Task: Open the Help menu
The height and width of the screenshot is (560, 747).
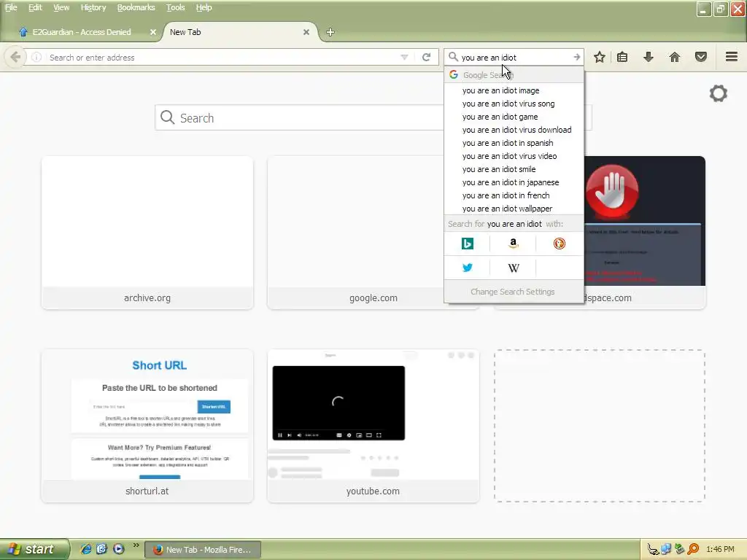Action: point(204,7)
